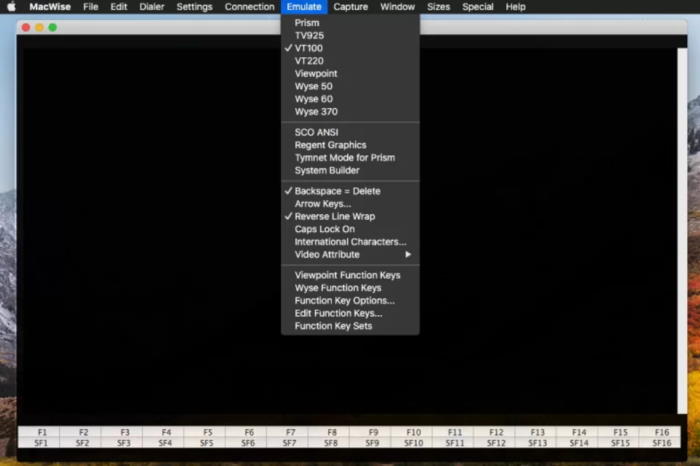Viewport: 700px width, 466px height.
Task: Select Wyse Function Keys
Action: 350,288
